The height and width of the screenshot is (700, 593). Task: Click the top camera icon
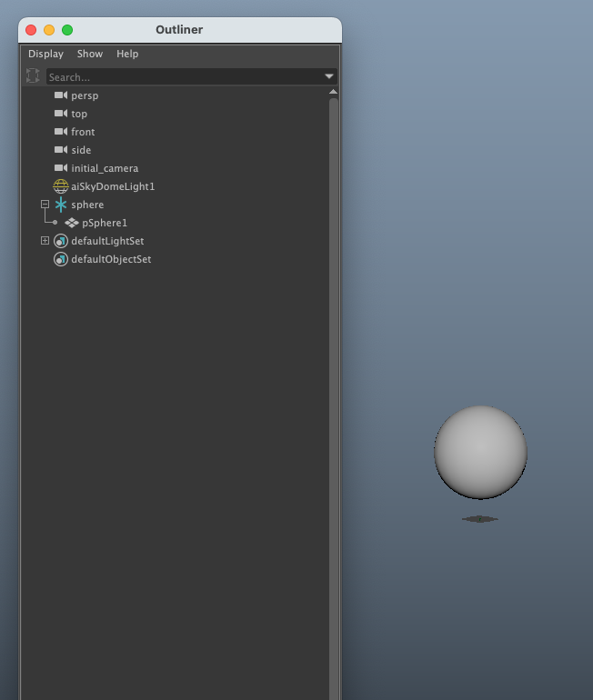pyautogui.click(x=61, y=114)
